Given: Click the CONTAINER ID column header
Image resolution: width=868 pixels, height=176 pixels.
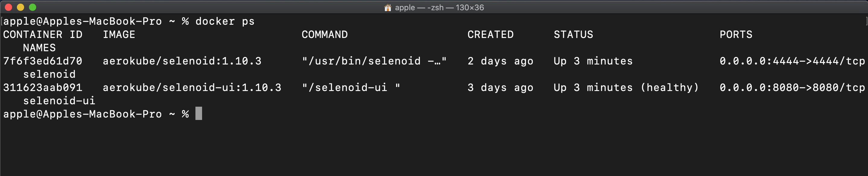Looking at the screenshot, I should (43, 34).
